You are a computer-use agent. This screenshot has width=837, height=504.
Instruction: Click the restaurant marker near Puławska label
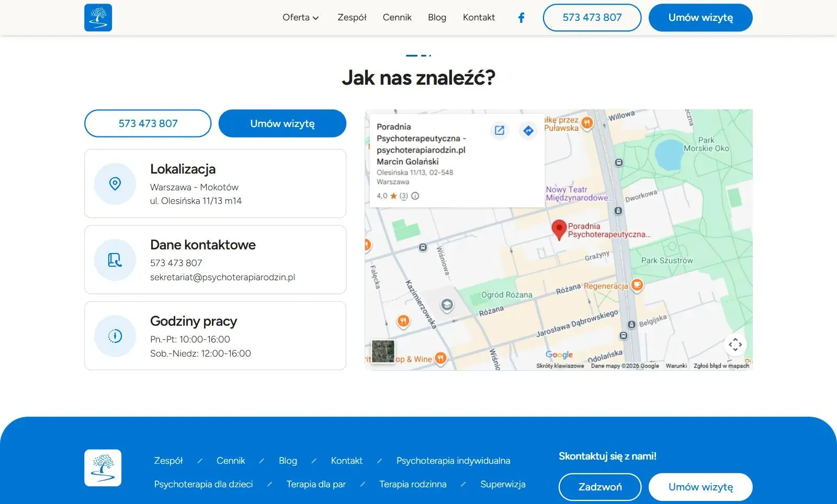point(587,123)
